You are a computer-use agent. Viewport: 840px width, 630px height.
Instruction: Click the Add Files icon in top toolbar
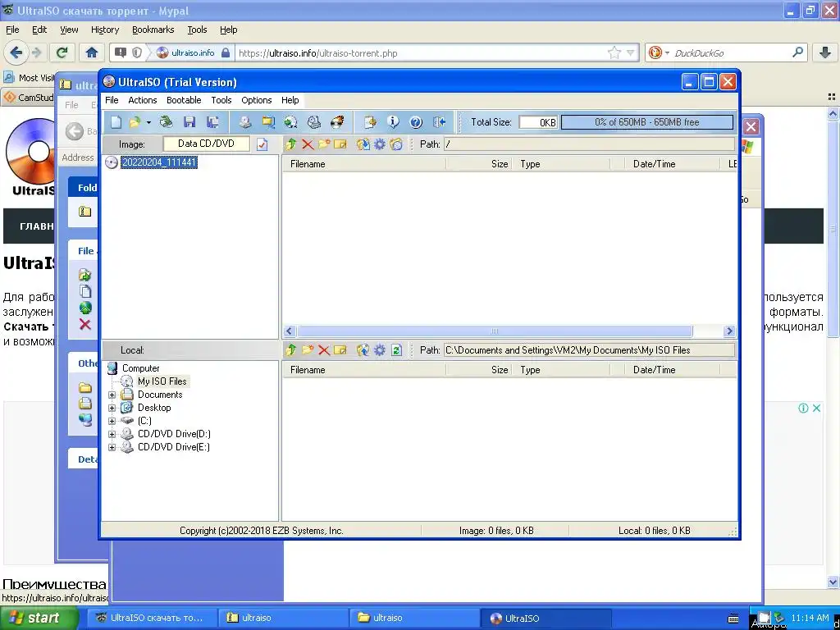370,122
